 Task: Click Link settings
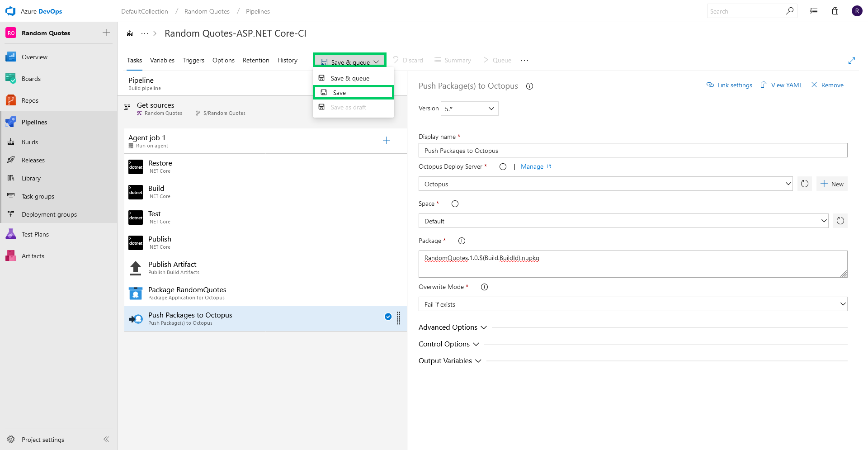[730, 85]
